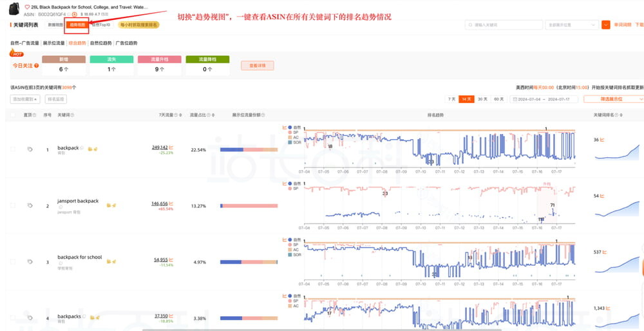Click the pin tag icon for backpack row
This screenshot has width=644, height=331.
point(30,149)
